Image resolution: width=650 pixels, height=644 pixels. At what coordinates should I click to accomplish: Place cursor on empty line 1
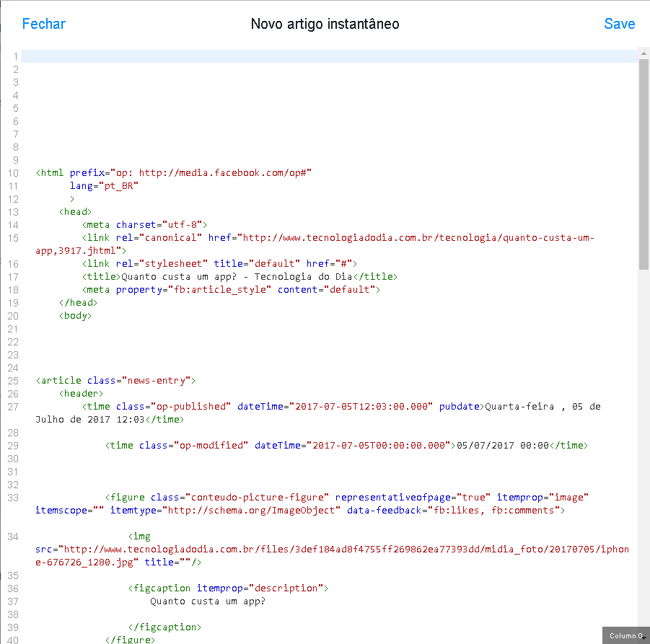(x=329, y=56)
